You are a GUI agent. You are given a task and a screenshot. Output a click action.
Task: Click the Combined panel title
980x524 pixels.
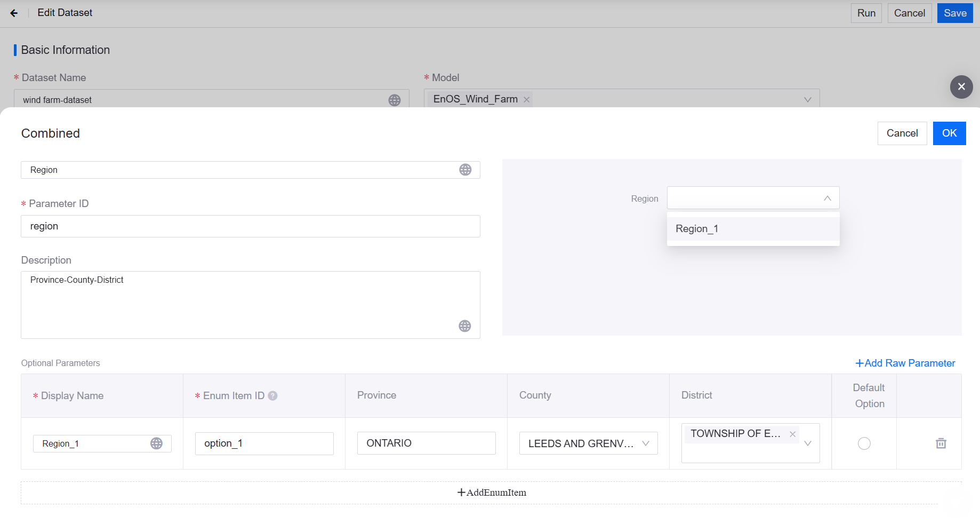(51, 133)
